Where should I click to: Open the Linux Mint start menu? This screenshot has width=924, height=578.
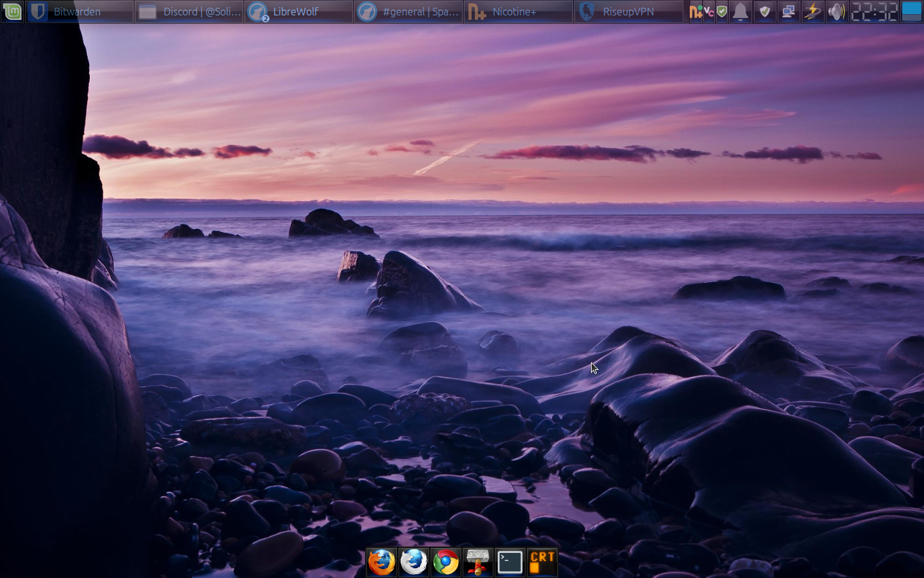12,12
